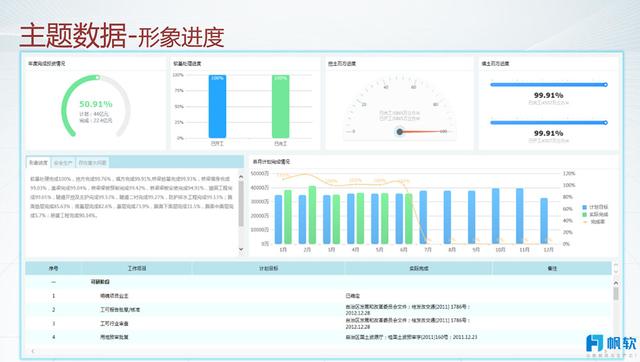Select table row number 4
Viewport: 640px width, 362px height.
click(x=318, y=337)
